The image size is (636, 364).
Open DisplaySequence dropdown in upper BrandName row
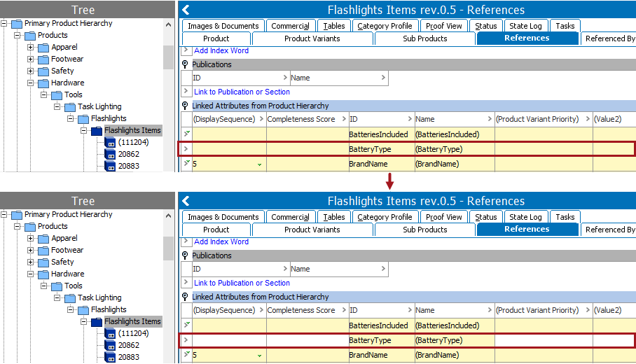[259, 164]
